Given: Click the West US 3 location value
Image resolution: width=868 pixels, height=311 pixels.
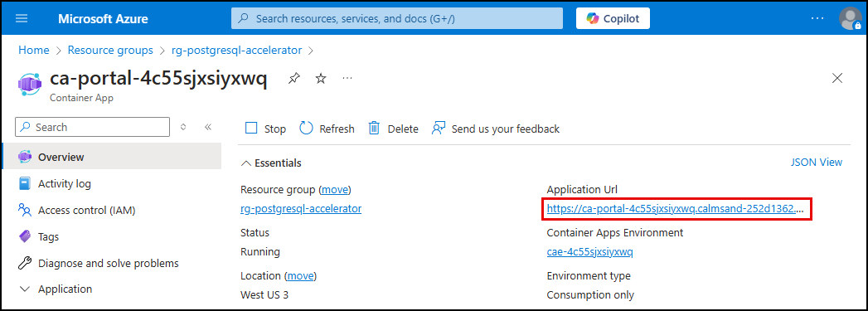Looking at the screenshot, I should 264,295.
